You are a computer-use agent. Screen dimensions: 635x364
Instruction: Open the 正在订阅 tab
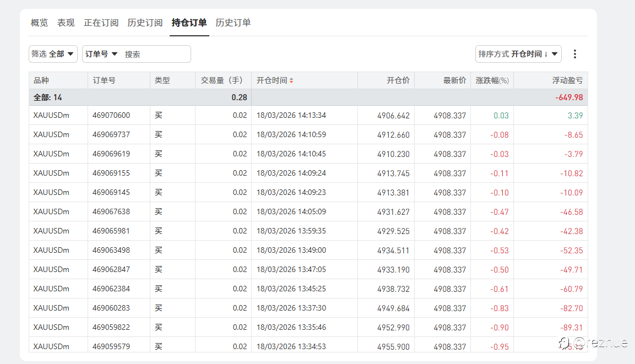(x=101, y=23)
